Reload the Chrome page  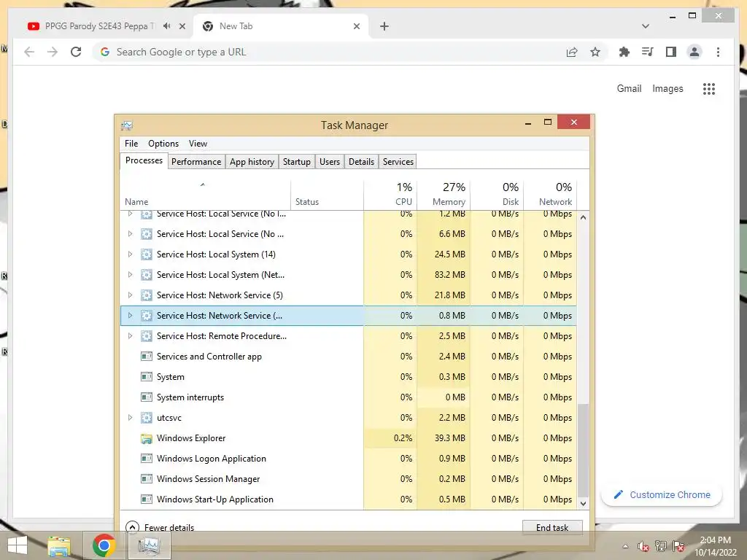(76, 52)
